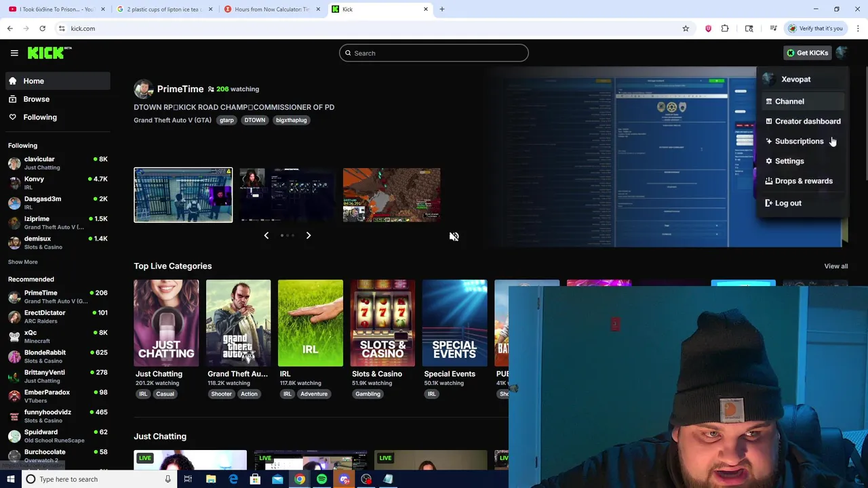Switch to the YouTube 6ix9ine tab

[x=56, y=9]
